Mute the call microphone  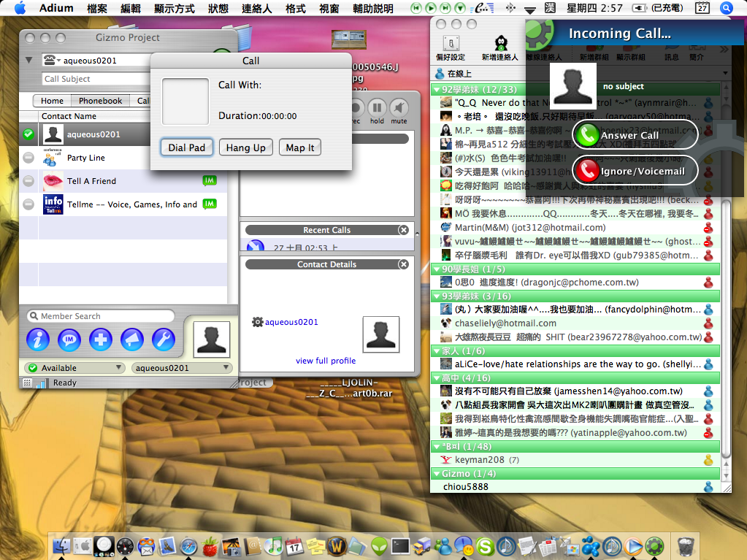tap(399, 107)
